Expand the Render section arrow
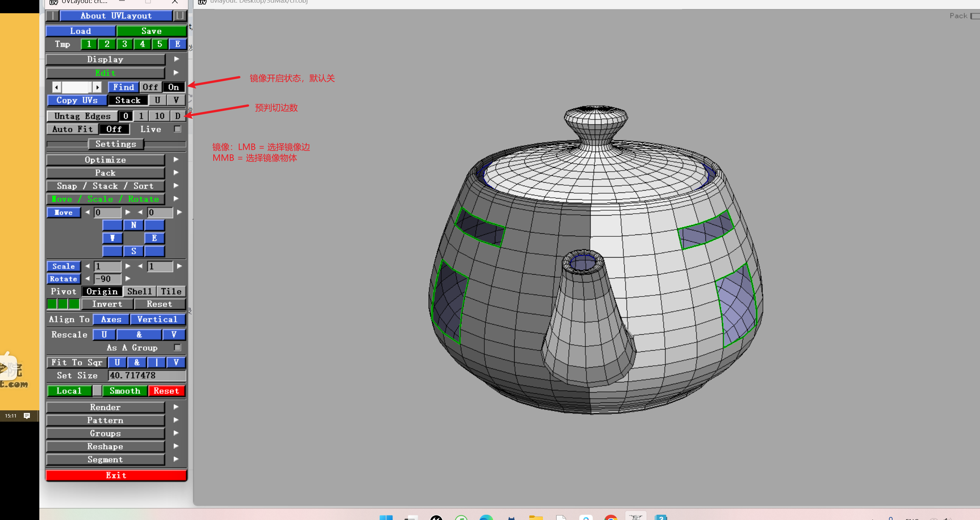980x520 pixels. click(176, 407)
